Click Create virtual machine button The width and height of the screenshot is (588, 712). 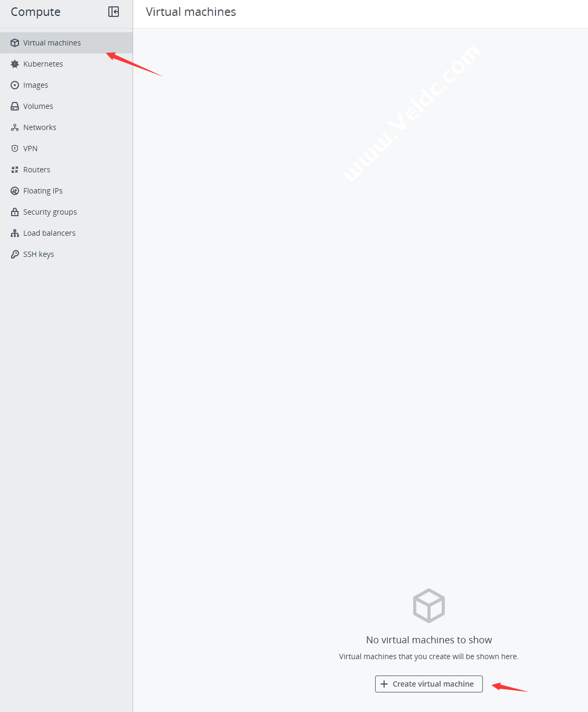(429, 684)
